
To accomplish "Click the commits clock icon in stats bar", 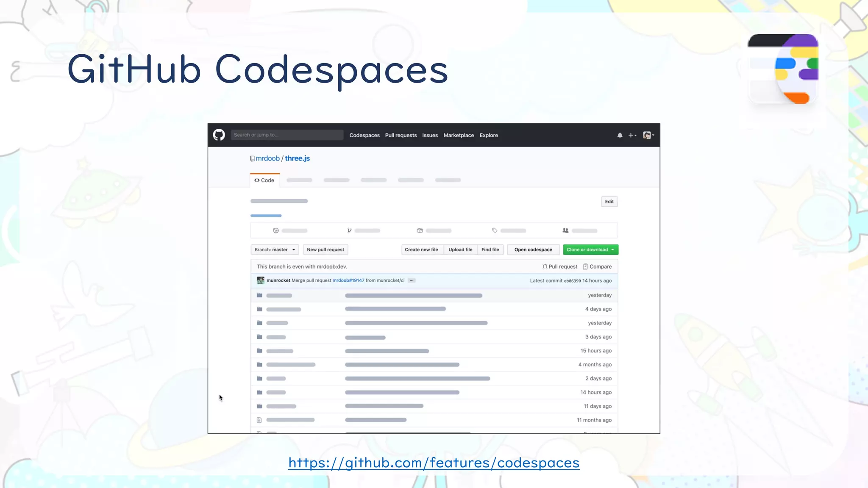I will [x=276, y=230].
